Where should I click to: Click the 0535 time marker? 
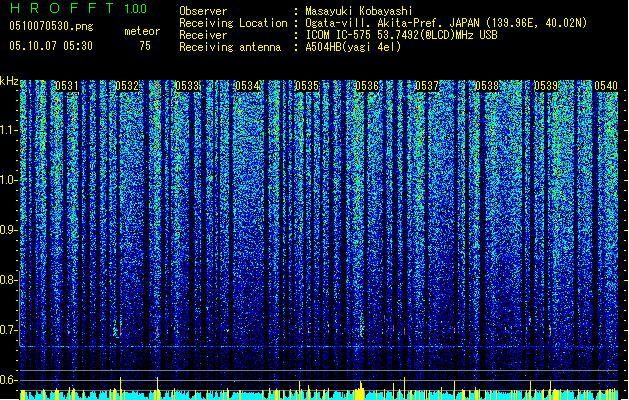click(307, 86)
